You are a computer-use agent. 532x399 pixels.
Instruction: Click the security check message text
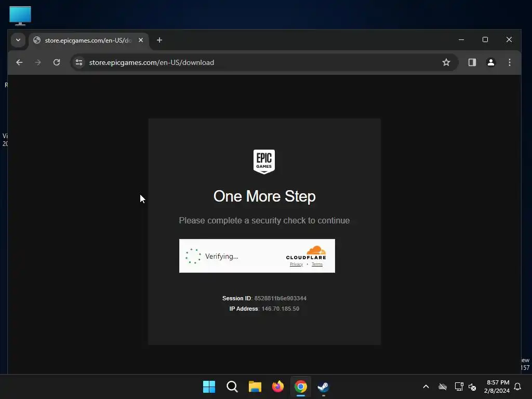click(264, 220)
